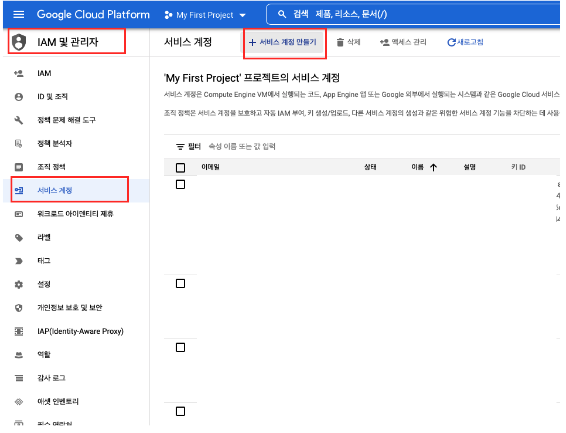Click the 필터 filter icon

(180, 146)
